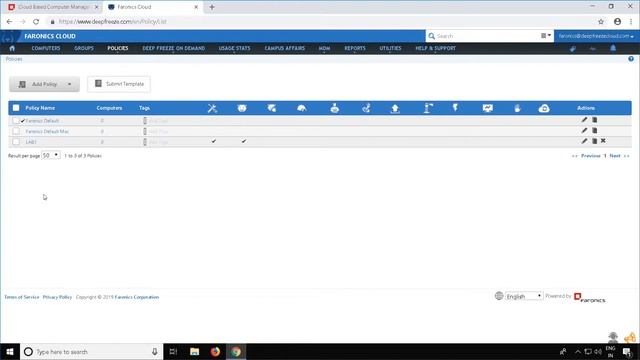Open the Windows Start menu
640x360 pixels.
click(x=10, y=351)
